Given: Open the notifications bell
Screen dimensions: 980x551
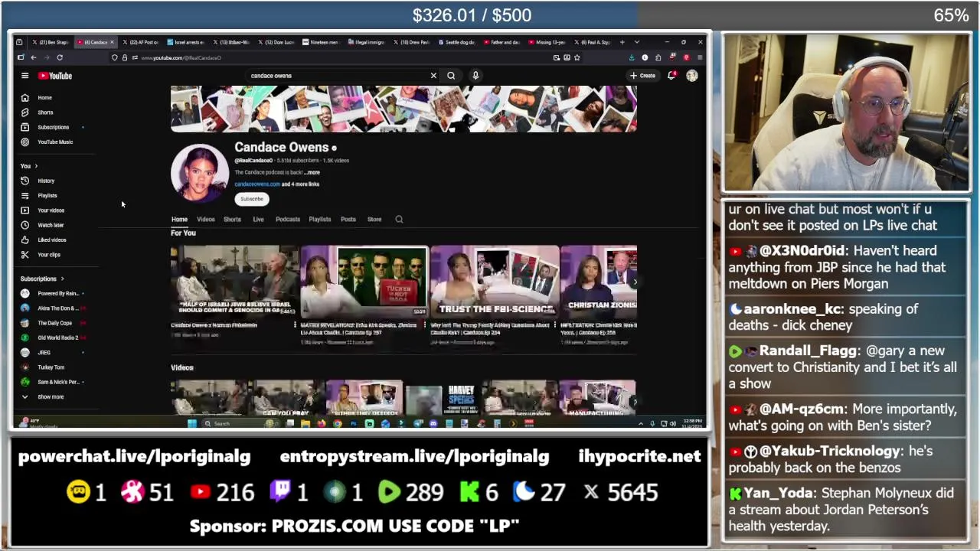Looking at the screenshot, I should [671, 76].
